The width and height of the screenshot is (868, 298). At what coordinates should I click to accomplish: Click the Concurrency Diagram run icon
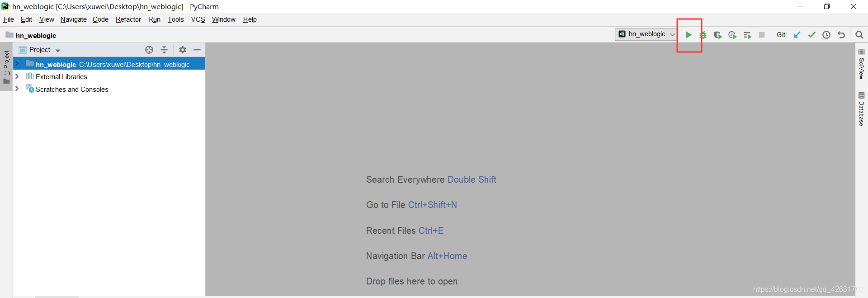pos(747,35)
